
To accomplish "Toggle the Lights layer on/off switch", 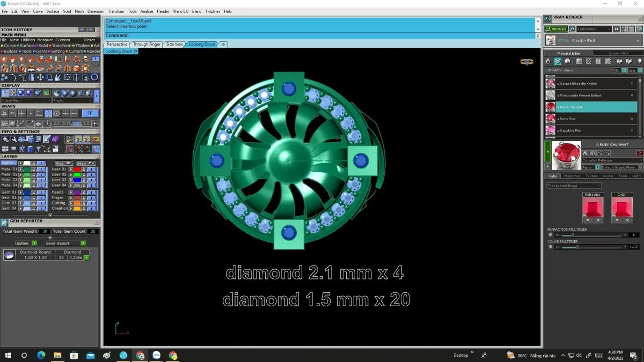I will click(41, 163).
